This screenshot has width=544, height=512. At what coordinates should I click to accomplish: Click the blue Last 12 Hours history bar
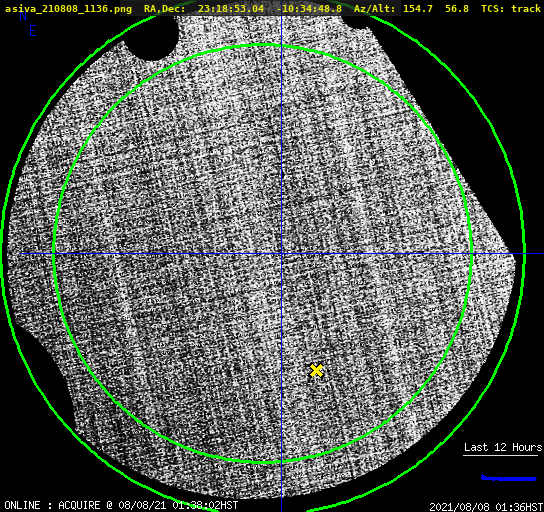(x=509, y=478)
